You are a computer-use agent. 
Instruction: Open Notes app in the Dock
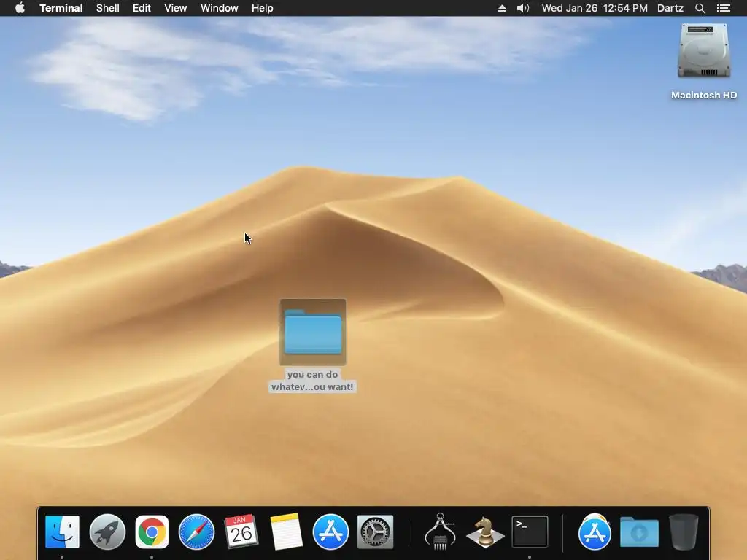tap(286, 532)
